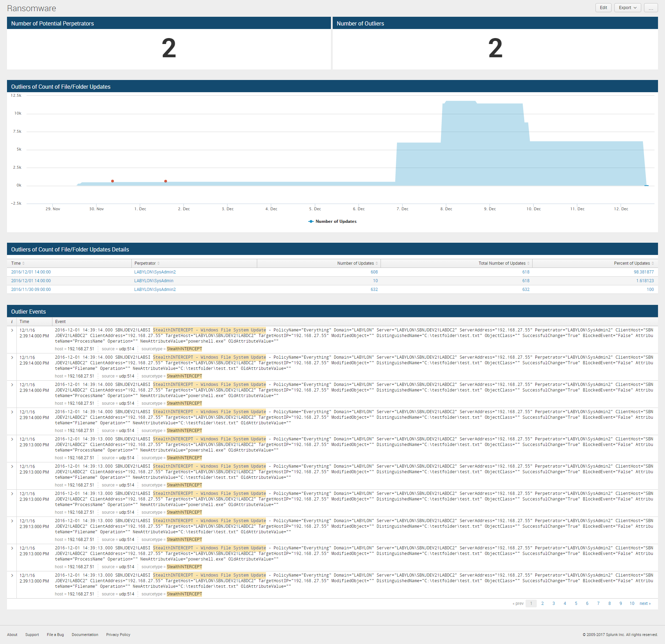Expand the last outlier event row
Image resolution: width=665 pixels, height=644 pixels.
pyautogui.click(x=12, y=576)
